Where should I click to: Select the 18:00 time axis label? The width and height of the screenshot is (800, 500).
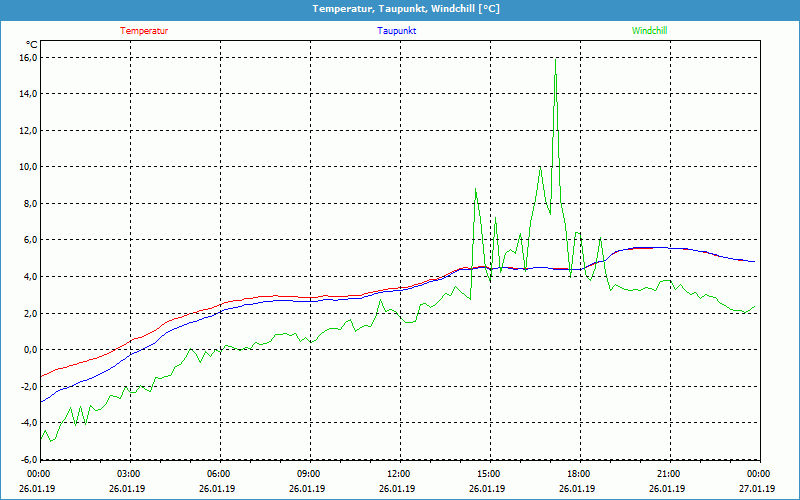click(579, 474)
